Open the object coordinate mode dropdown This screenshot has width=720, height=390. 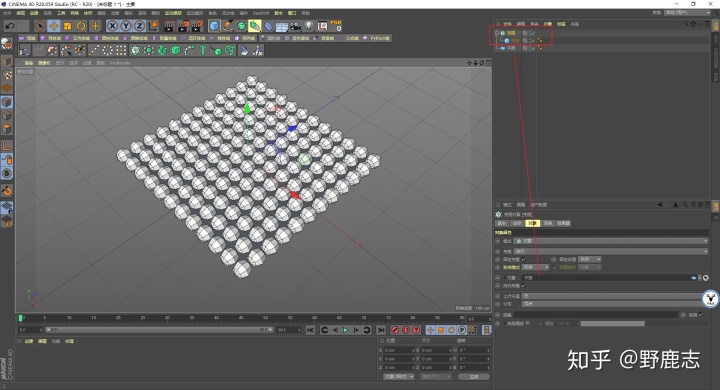tap(399, 377)
